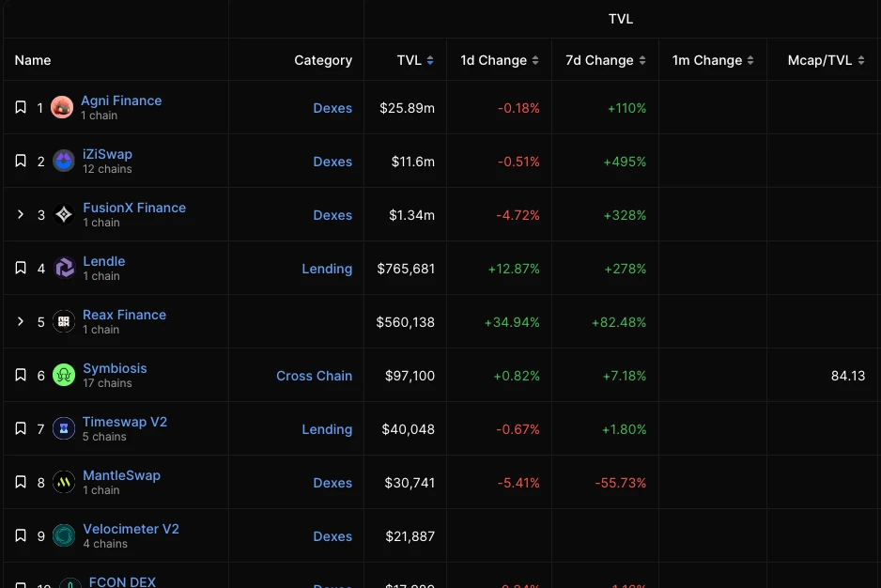Open FusionX Finance protocol link
This screenshot has width=881, height=588.
coord(134,208)
